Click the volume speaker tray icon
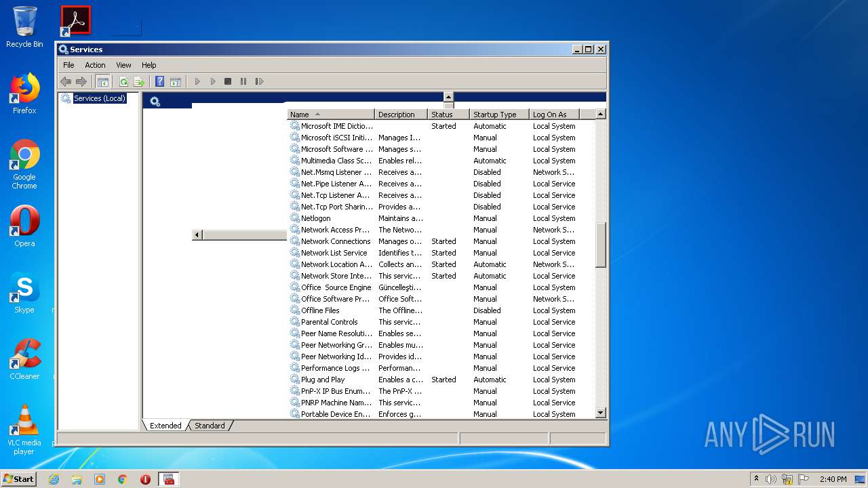868x488 pixels. (x=771, y=479)
